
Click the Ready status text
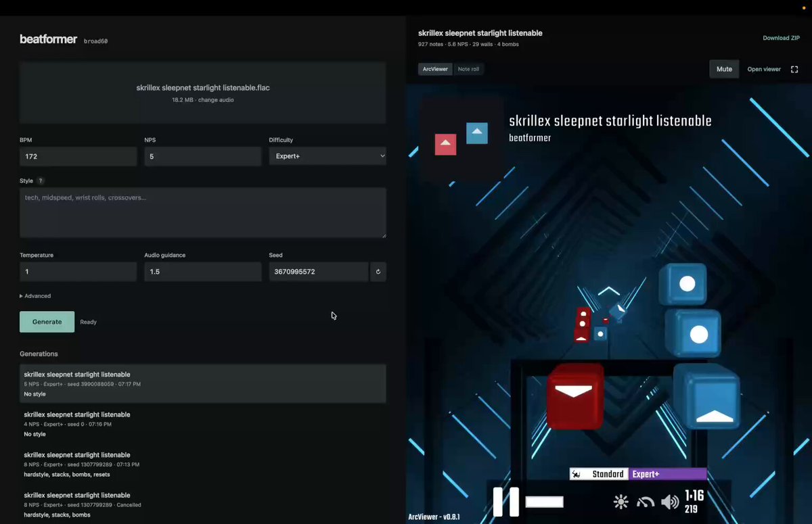point(89,322)
